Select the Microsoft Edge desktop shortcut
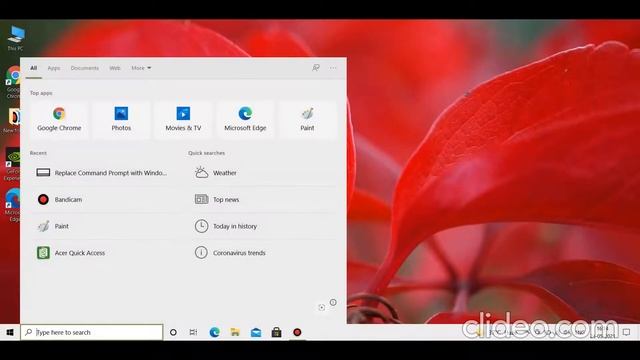640x360 pixels. pos(12,205)
